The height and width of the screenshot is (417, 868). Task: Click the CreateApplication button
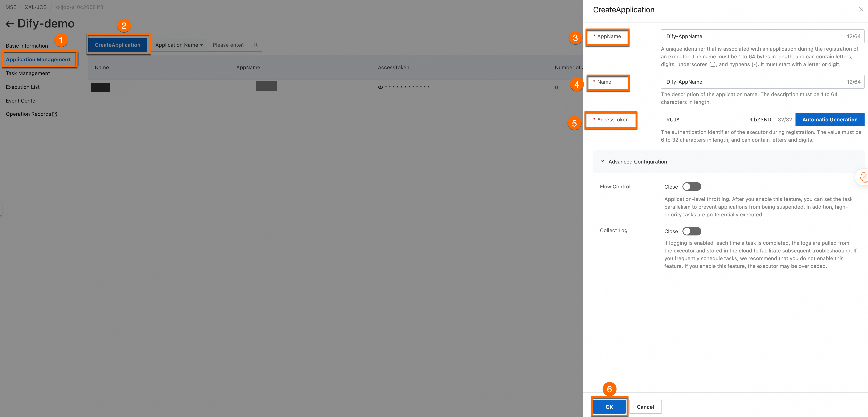click(117, 45)
